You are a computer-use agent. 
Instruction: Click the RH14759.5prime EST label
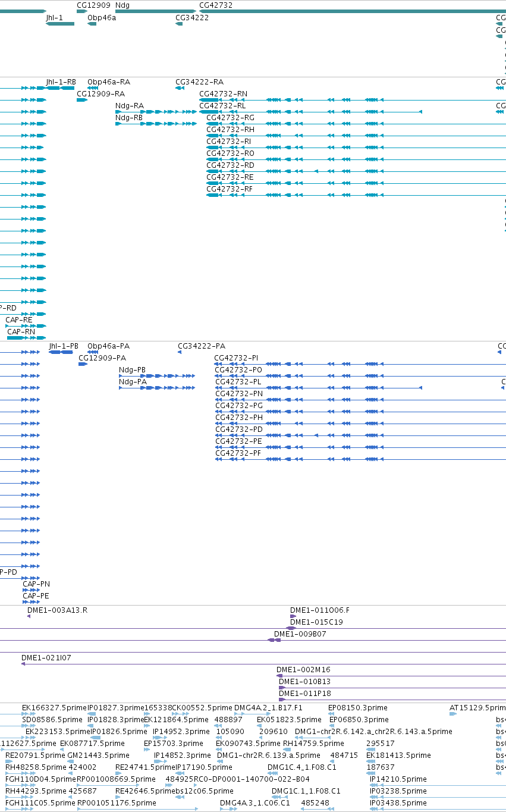pyautogui.click(x=313, y=744)
